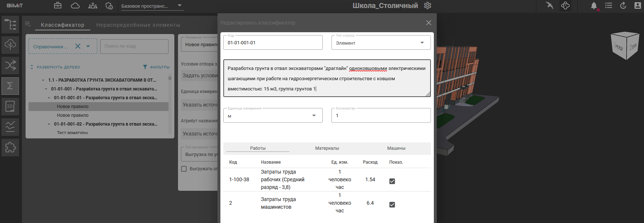Switch to the Материалы tab
This screenshot has width=644, height=223.
pyautogui.click(x=327, y=148)
